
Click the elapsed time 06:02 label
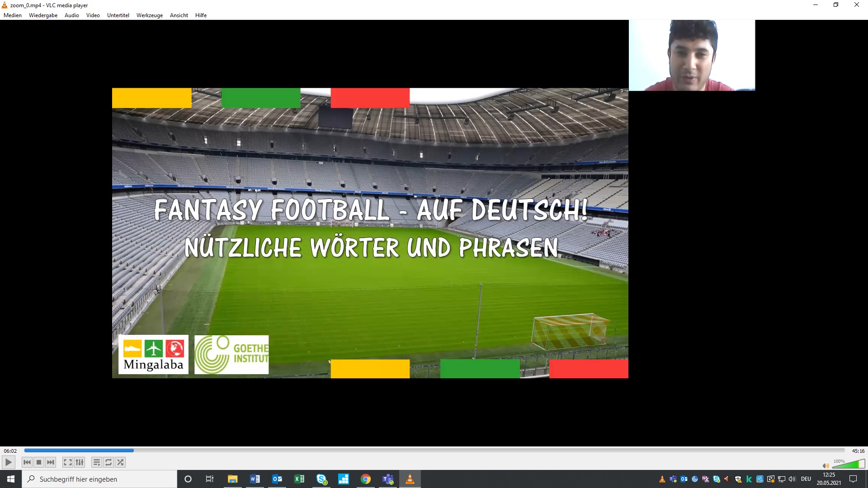tap(10, 450)
